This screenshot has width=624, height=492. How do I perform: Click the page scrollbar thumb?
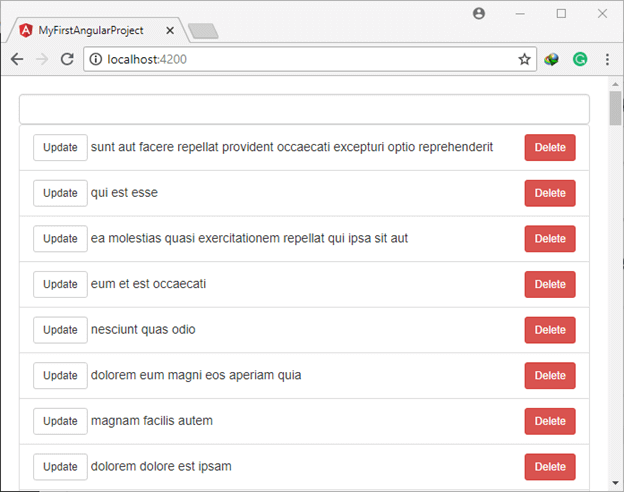[x=615, y=108]
